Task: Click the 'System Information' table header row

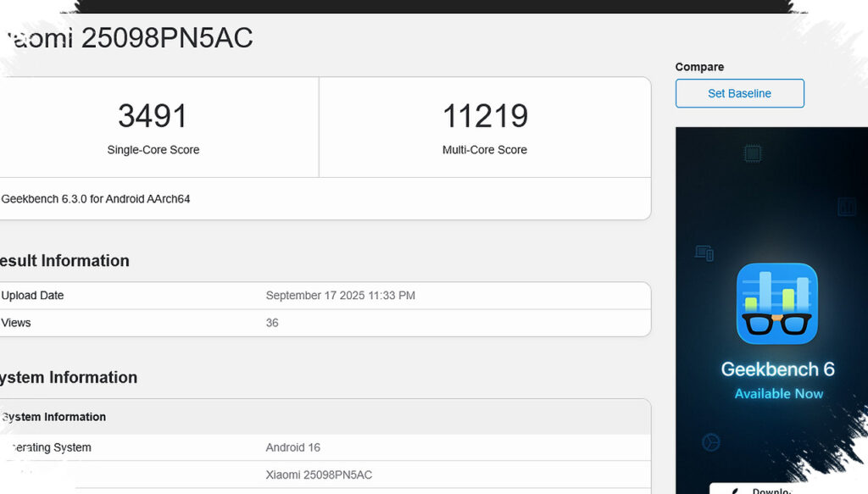Action: coord(325,417)
